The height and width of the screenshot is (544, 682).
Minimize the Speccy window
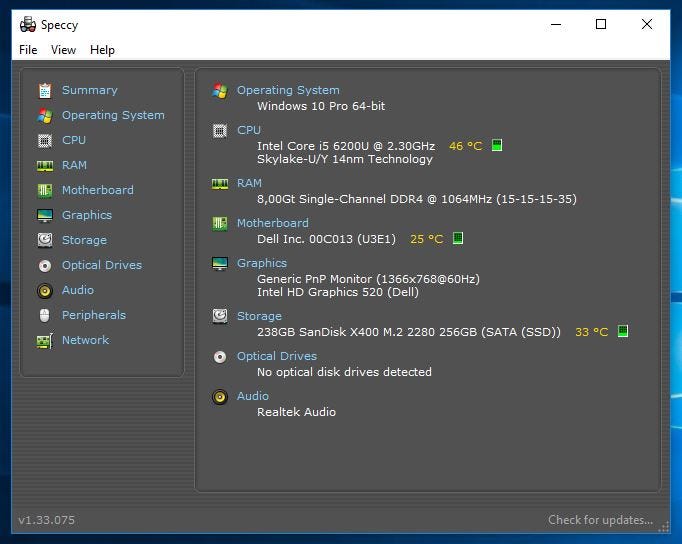555,24
